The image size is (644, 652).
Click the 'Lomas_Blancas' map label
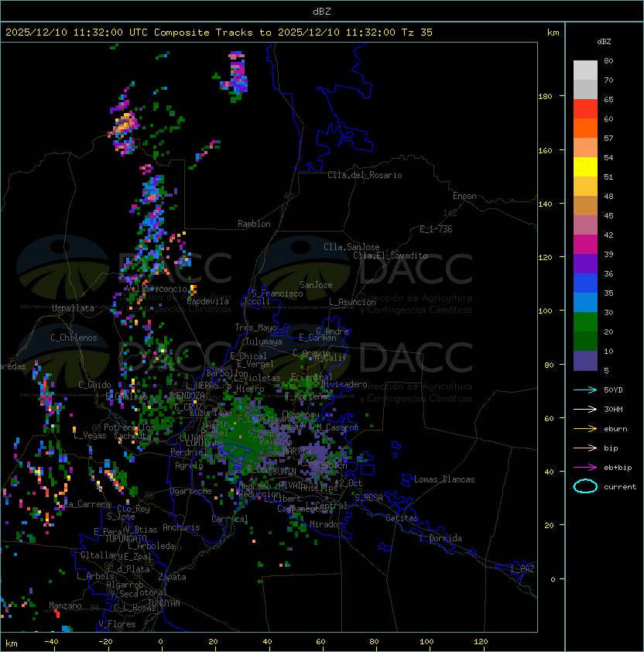pyautogui.click(x=444, y=479)
